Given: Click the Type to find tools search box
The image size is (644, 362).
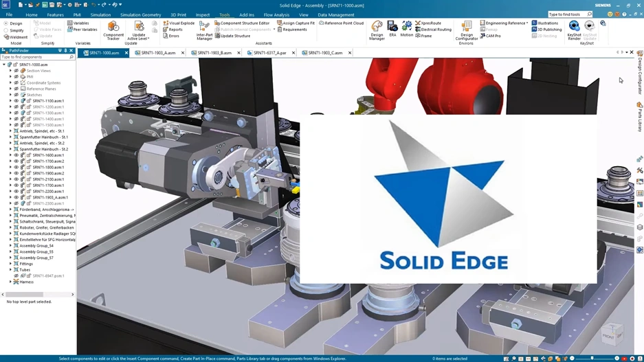Looking at the screenshot, I should [x=570, y=14].
